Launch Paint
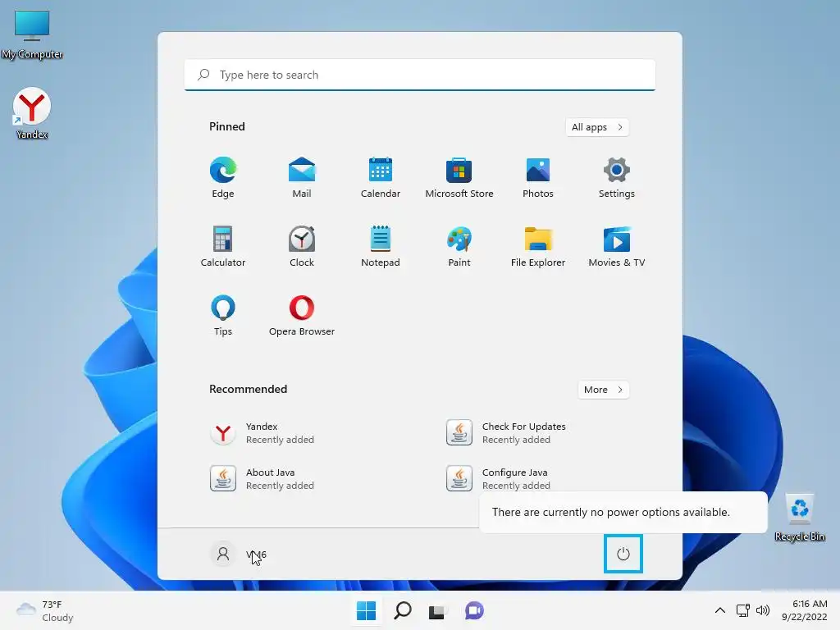 (459, 246)
